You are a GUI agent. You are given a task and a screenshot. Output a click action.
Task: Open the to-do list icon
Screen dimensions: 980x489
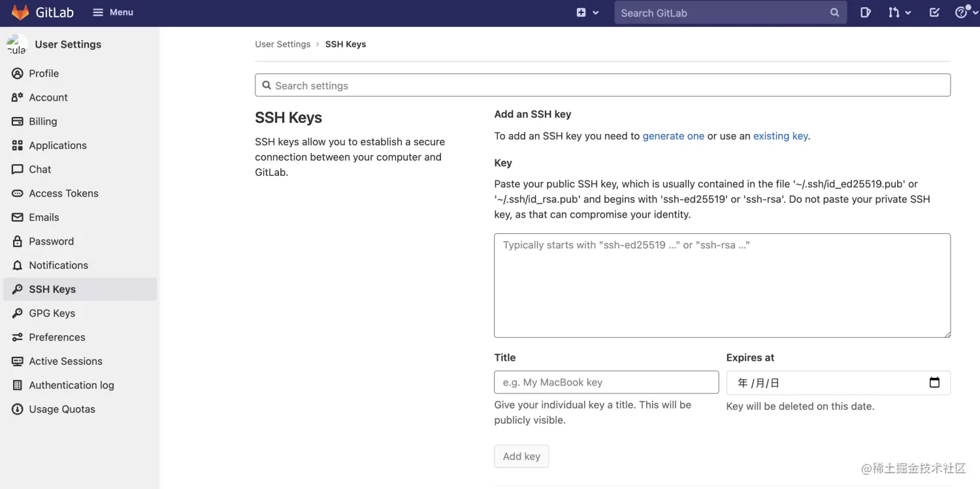pyautogui.click(x=934, y=12)
